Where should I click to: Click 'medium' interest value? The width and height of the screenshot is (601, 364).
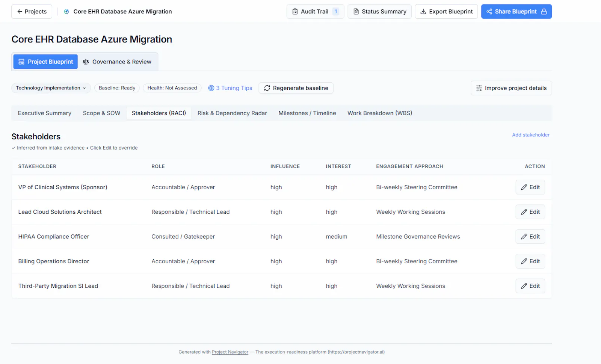pos(337,237)
